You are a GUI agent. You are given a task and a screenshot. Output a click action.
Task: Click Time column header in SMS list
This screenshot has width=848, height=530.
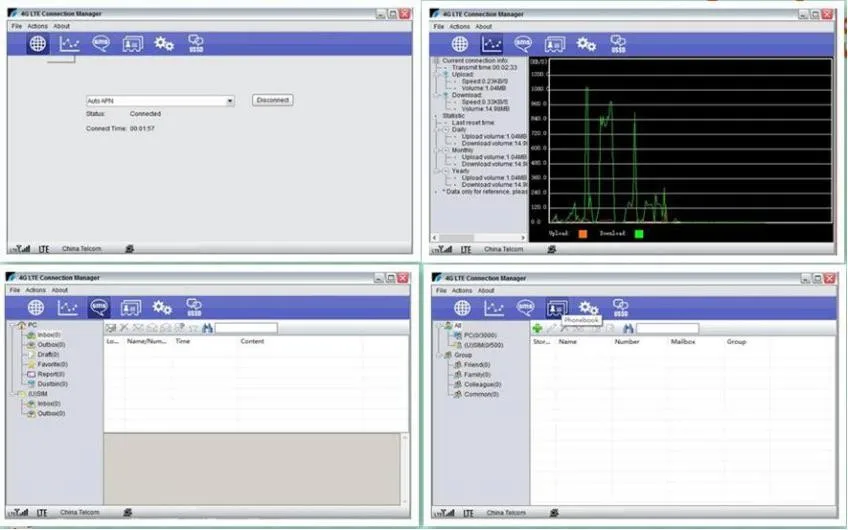[x=183, y=341]
